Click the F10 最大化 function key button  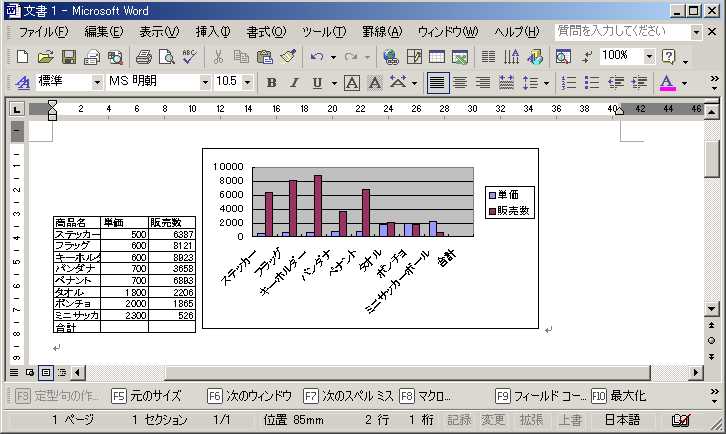coord(618,396)
